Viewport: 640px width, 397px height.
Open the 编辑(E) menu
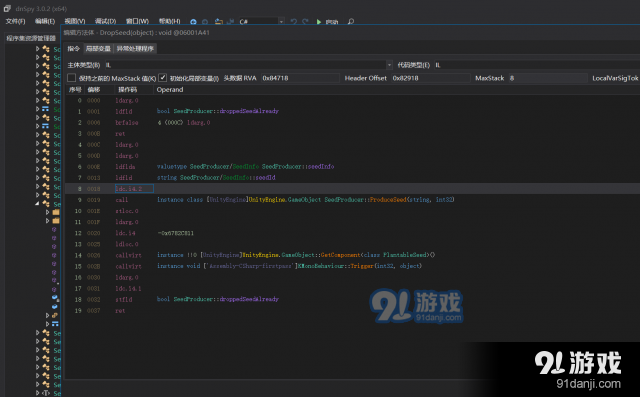45,21
